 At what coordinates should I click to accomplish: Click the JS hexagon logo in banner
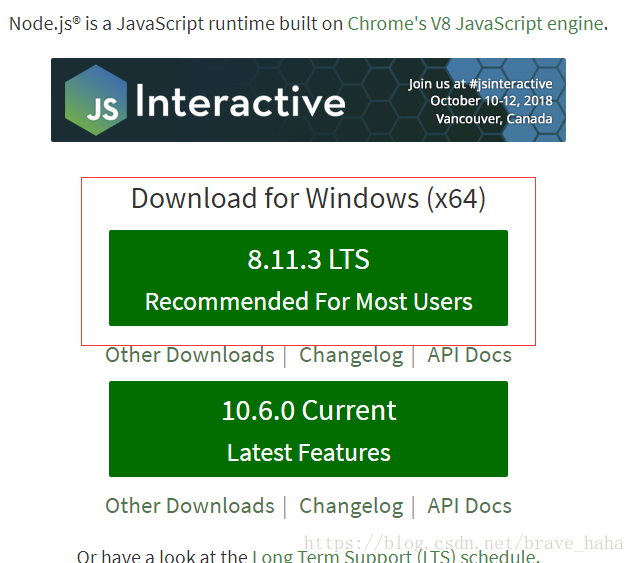[x=96, y=100]
